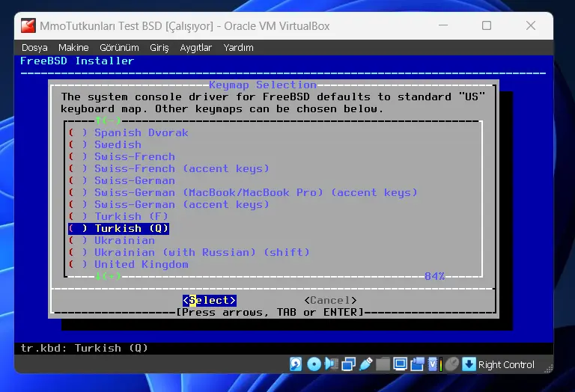The height and width of the screenshot is (392, 575).
Task: Click the 'FreeBSD Installer' heading text
Action: tap(77, 61)
